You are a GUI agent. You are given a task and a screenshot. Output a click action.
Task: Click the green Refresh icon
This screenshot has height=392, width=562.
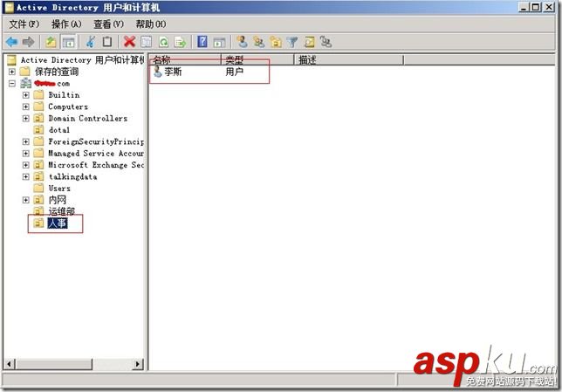[163, 42]
